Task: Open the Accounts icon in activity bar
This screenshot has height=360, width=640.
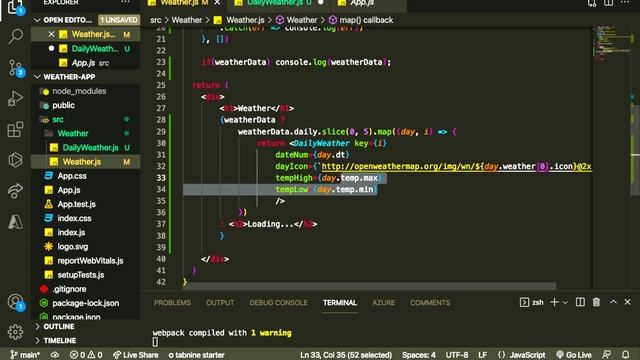Action: click(x=16, y=302)
